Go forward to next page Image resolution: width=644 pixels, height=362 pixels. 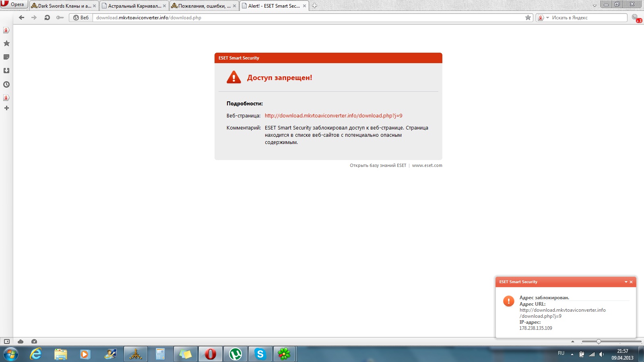tap(34, 18)
